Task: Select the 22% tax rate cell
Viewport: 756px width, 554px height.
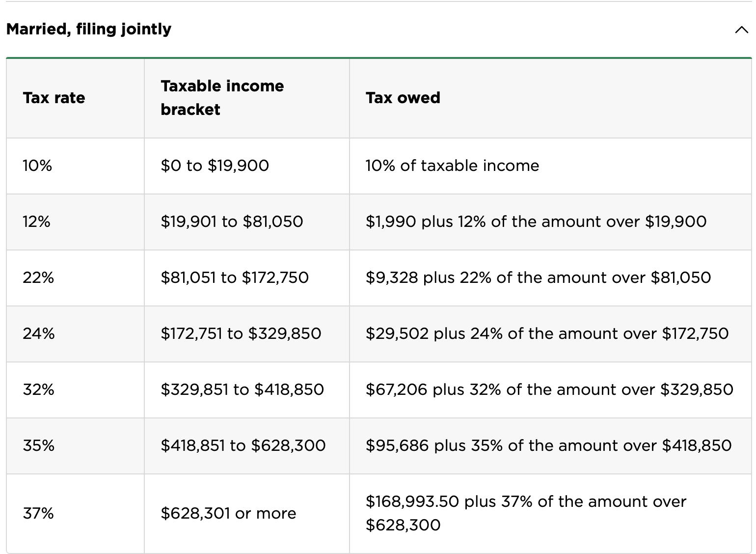Action: (38, 277)
